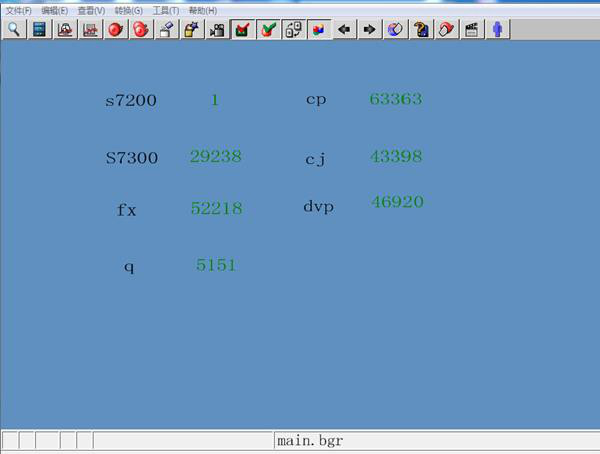The image size is (600, 454).
Task: Click the q value 5151
Action: pos(216,265)
